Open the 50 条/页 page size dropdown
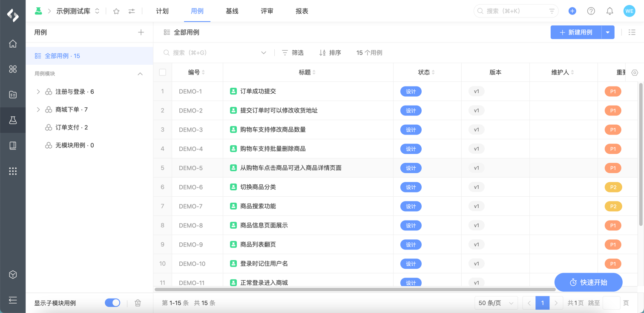The height and width of the screenshot is (313, 644). tap(496, 303)
